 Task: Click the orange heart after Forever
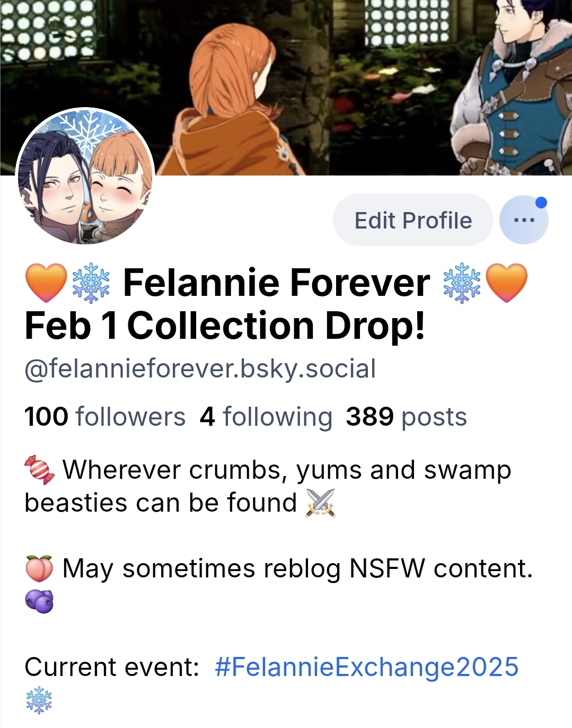point(507,283)
